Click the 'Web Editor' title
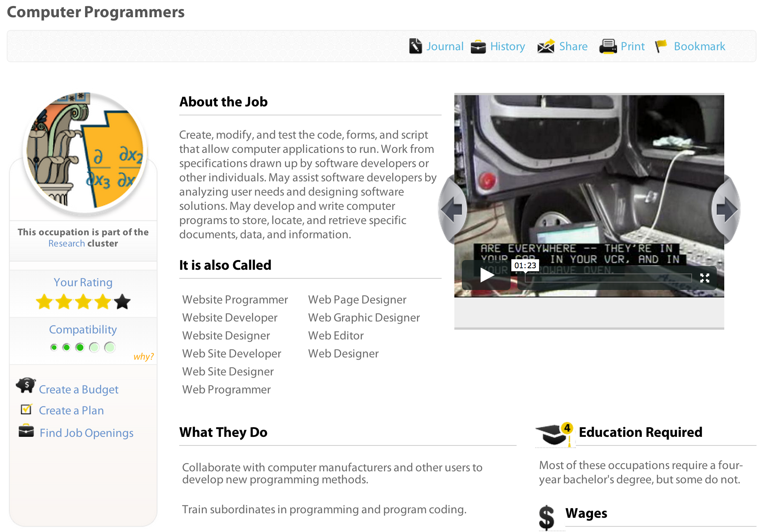 [336, 335]
